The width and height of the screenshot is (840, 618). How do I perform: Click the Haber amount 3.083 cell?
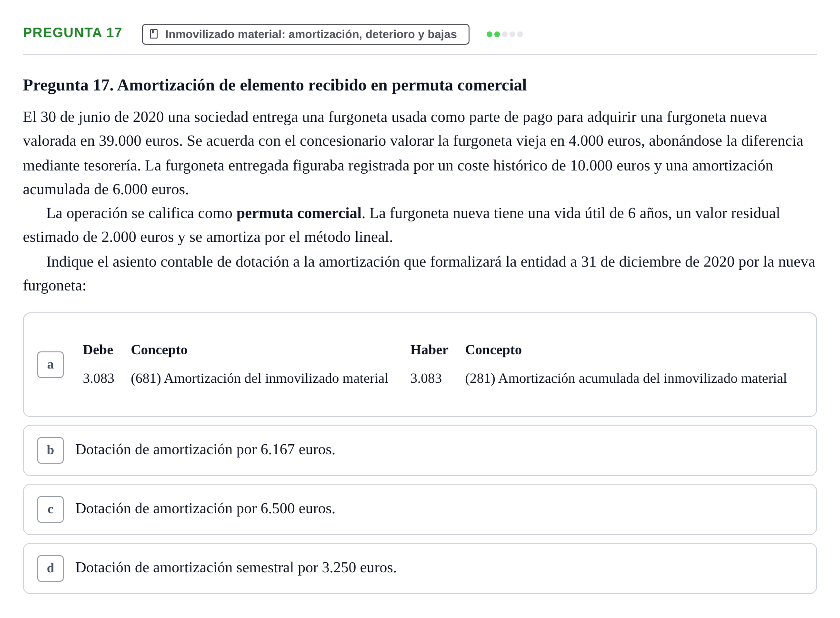tap(426, 379)
